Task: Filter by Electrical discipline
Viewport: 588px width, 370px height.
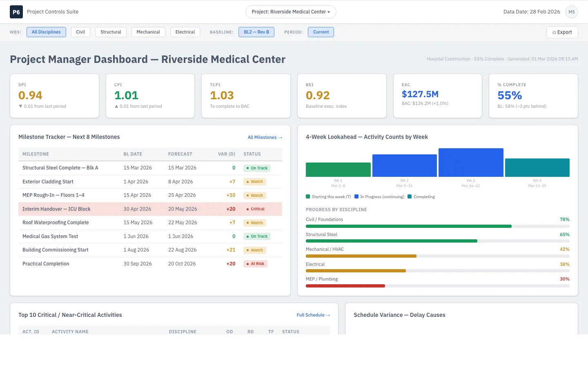Action: tap(185, 32)
